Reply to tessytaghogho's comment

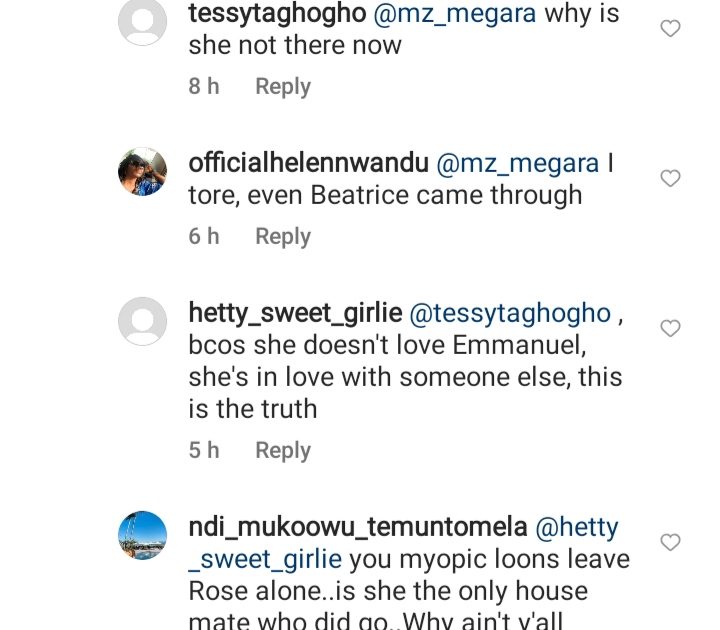pos(283,87)
